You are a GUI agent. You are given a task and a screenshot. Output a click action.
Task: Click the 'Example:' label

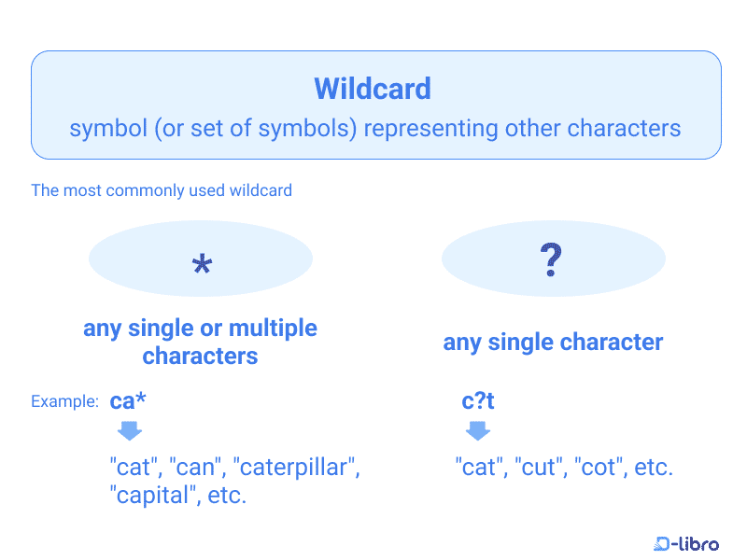coord(64,401)
